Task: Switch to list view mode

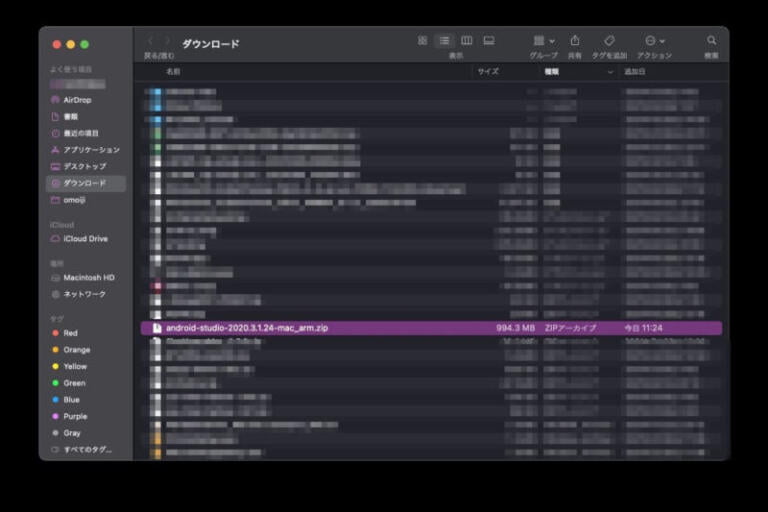Action: coord(444,41)
